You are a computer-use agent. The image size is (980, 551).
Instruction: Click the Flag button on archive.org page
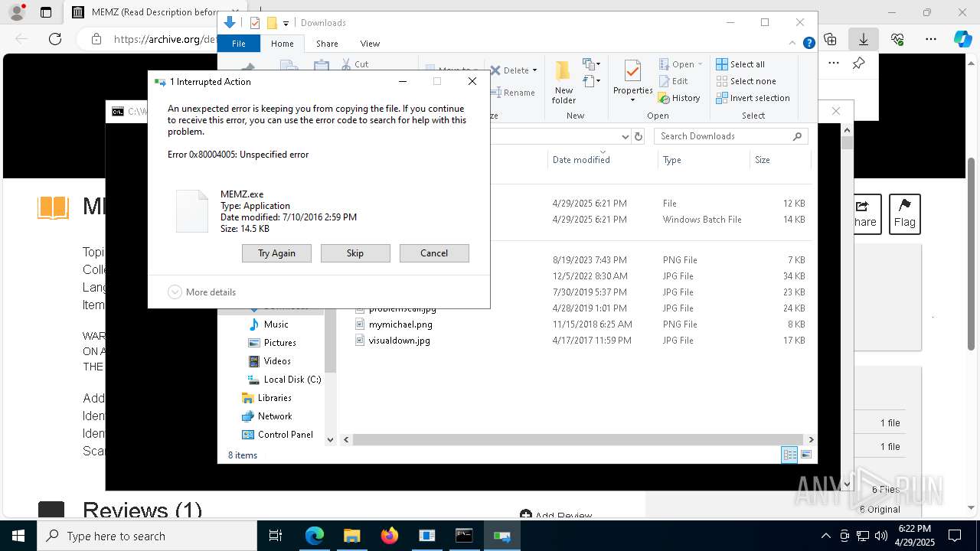pyautogui.click(x=904, y=214)
